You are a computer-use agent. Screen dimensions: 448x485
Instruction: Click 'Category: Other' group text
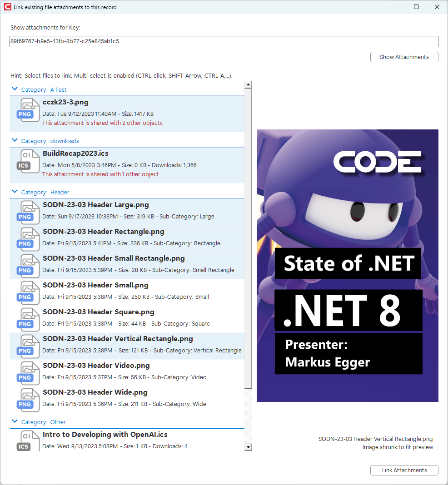click(x=43, y=422)
